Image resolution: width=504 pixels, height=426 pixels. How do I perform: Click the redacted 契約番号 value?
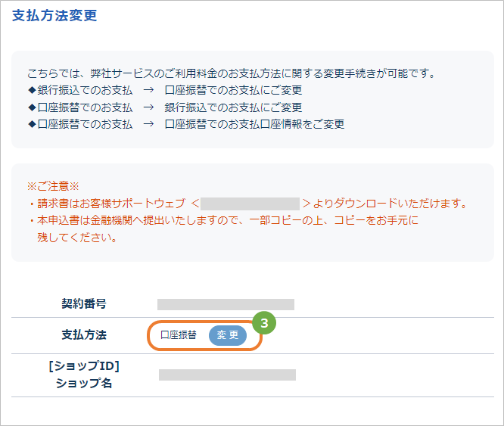226,304
